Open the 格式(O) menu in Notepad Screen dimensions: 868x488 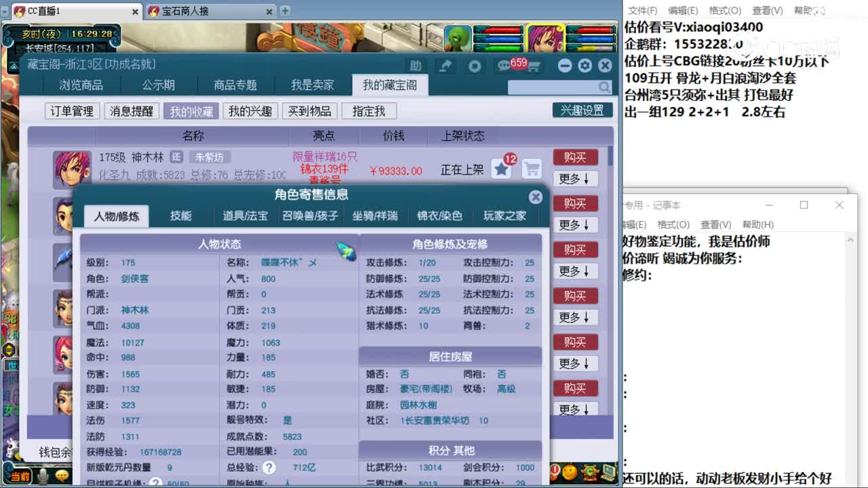pyautogui.click(x=725, y=10)
